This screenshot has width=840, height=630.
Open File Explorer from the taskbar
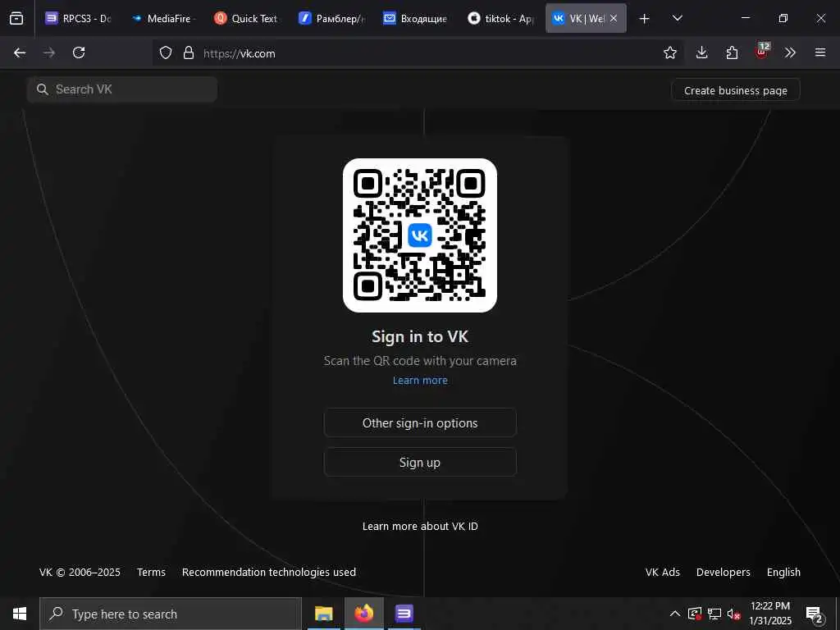pyautogui.click(x=323, y=614)
